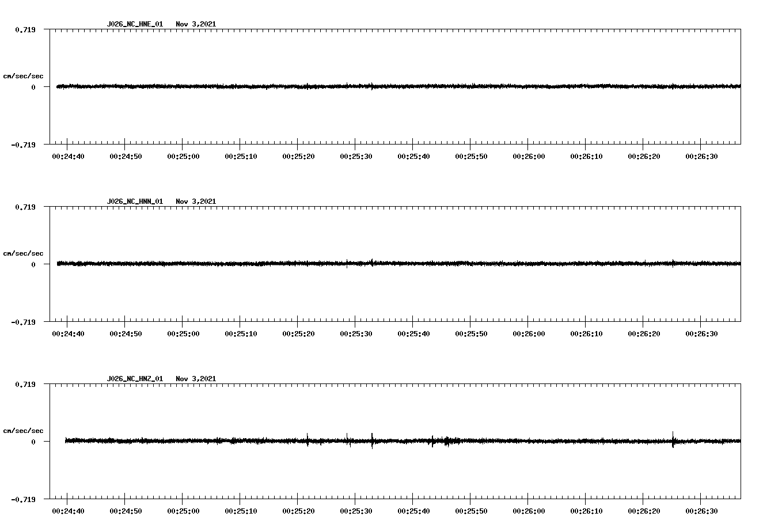Select 00:25:50 time label under HNE plot

[471, 157]
